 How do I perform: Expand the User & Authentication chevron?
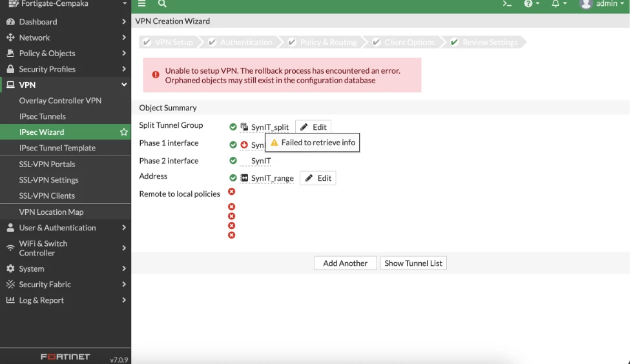(x=124, y=228)
